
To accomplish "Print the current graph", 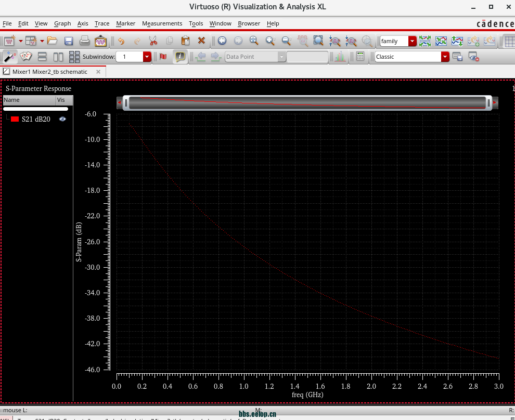I will coord(84,41).
